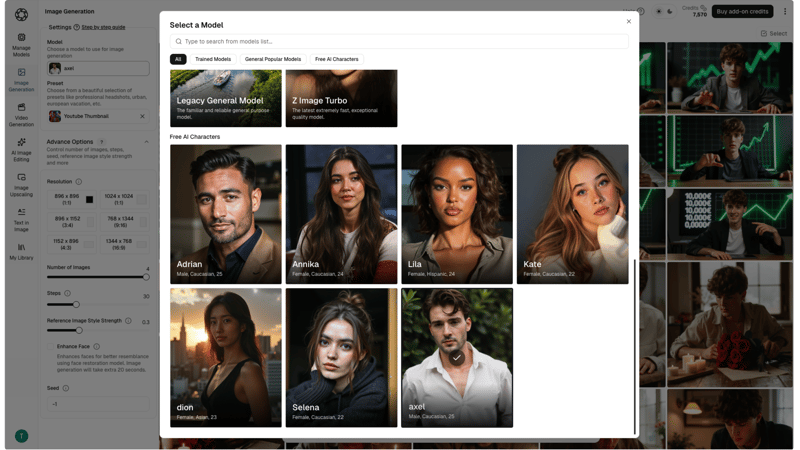The width and height of the screenshot is (800, 450).
Task: Toggle the Enhance Face checkbox
Action: click(51, 346)
